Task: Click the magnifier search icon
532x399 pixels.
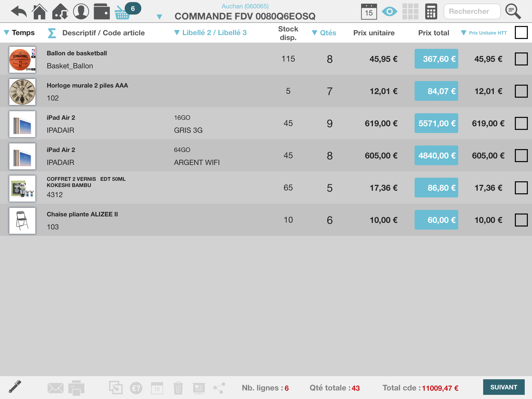Action: 513,11
